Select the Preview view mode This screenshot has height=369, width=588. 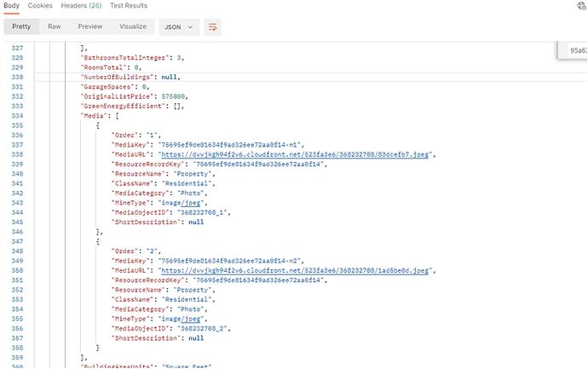[x=90, y=26]
